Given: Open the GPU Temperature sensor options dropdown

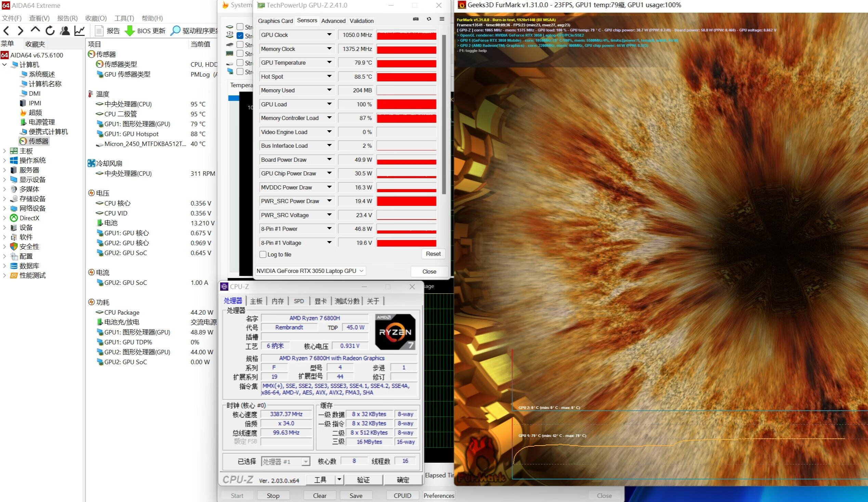Looking at the screenshot, I should [x=330, y=63].
